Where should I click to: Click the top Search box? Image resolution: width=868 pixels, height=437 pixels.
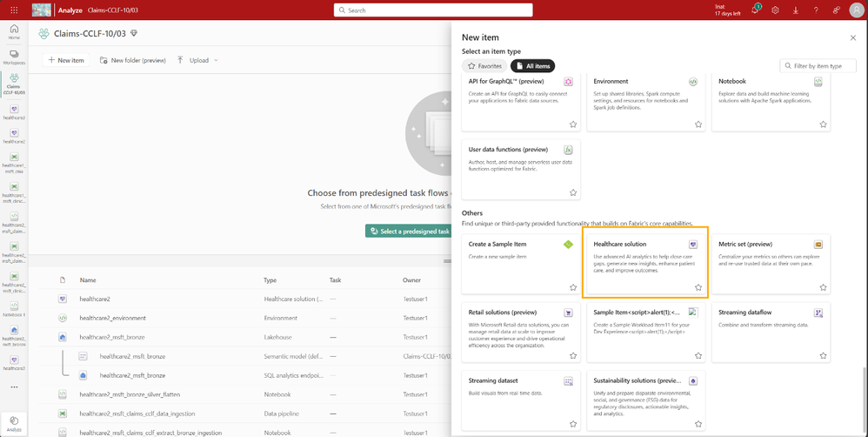(433, 10)
